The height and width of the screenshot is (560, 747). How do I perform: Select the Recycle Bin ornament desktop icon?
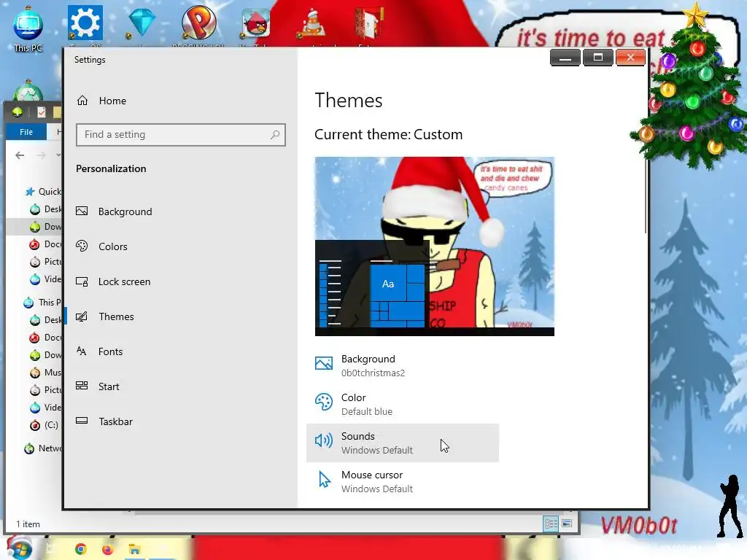(x=28, y=90)
